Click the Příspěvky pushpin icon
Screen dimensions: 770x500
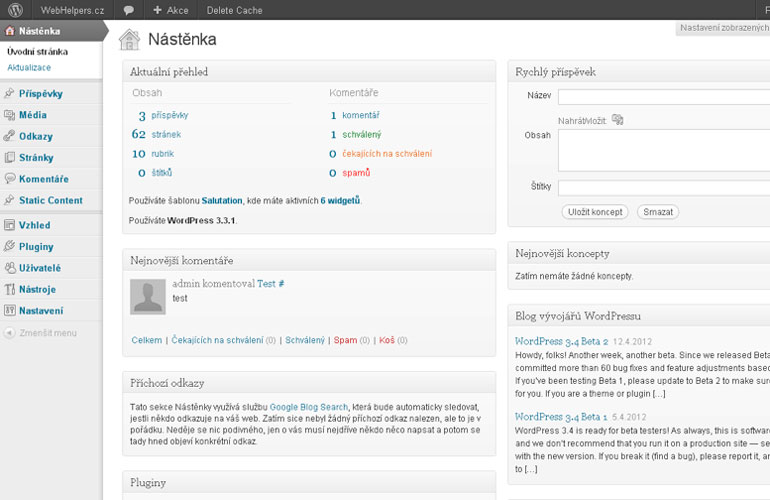[10, 93]
